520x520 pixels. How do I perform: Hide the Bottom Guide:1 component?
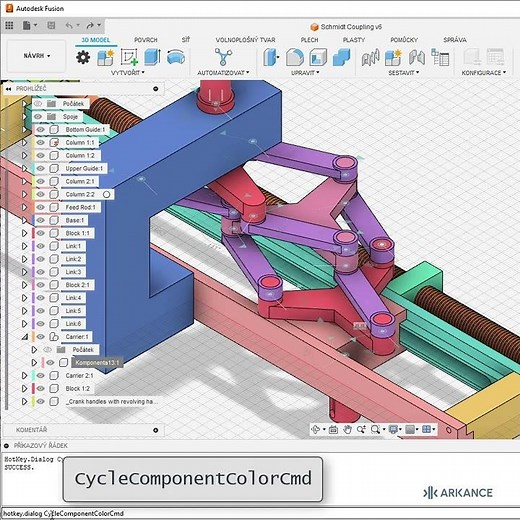tap(40, 129)
